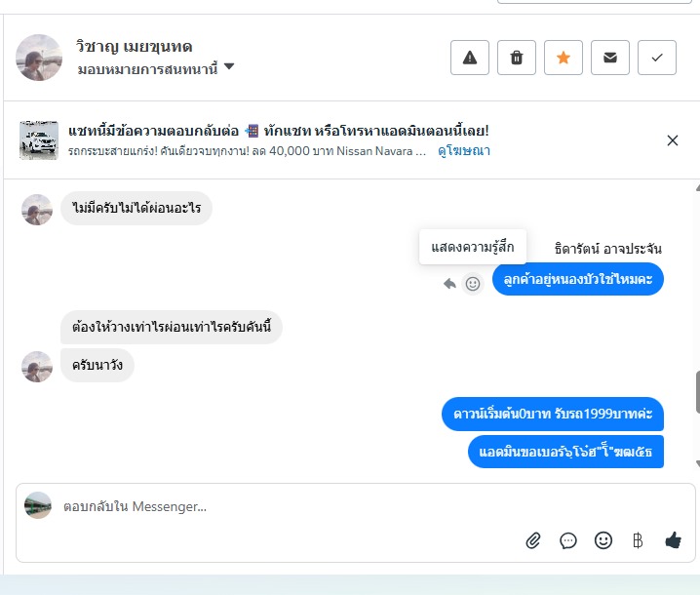The height and width of the screenshot is (595, 700).
Task: Click the envelope icon to mark unread
Action: (x=610, y=58)
